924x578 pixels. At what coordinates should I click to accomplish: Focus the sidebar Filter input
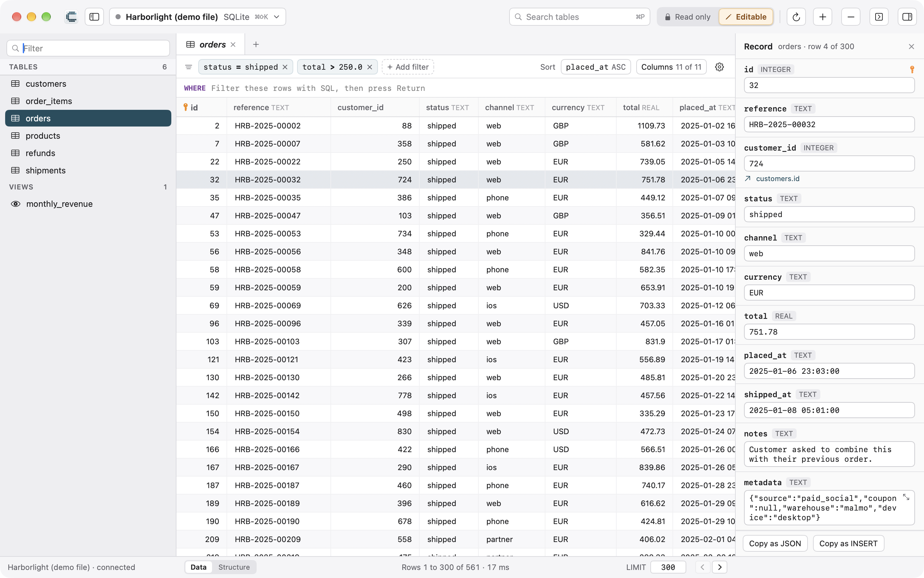88,48
